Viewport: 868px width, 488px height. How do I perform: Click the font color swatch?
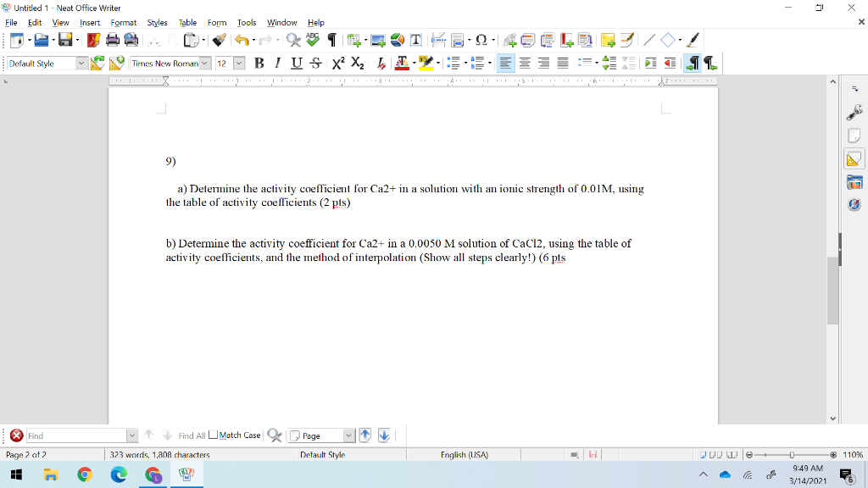pos(402,63)
